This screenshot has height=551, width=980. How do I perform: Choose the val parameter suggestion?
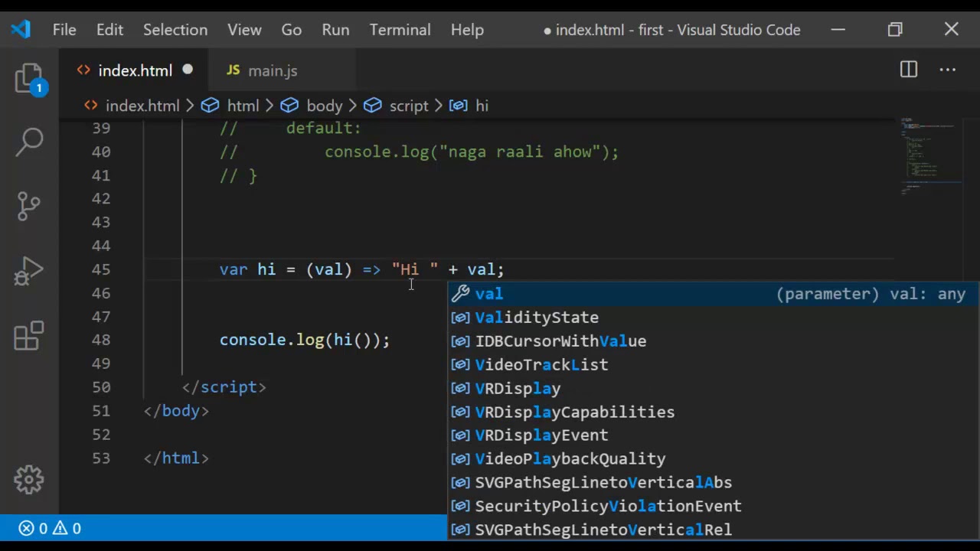[x=714, y=294]
